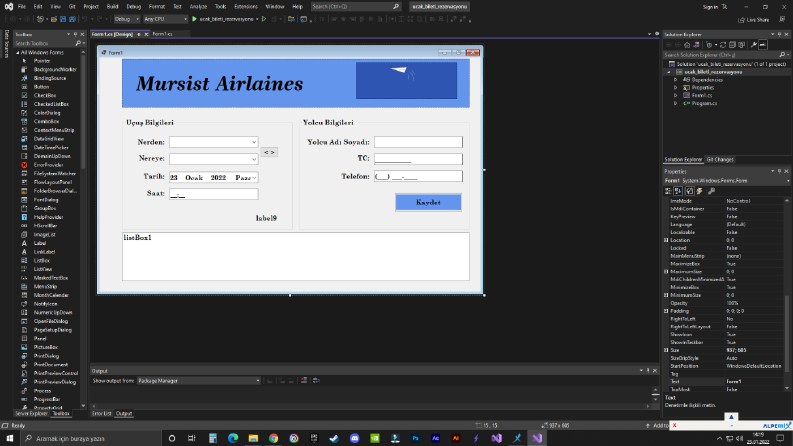Screen dimensions: 793x446
Task: Open the file folder icon in toolbar
Action: point(54,19)
